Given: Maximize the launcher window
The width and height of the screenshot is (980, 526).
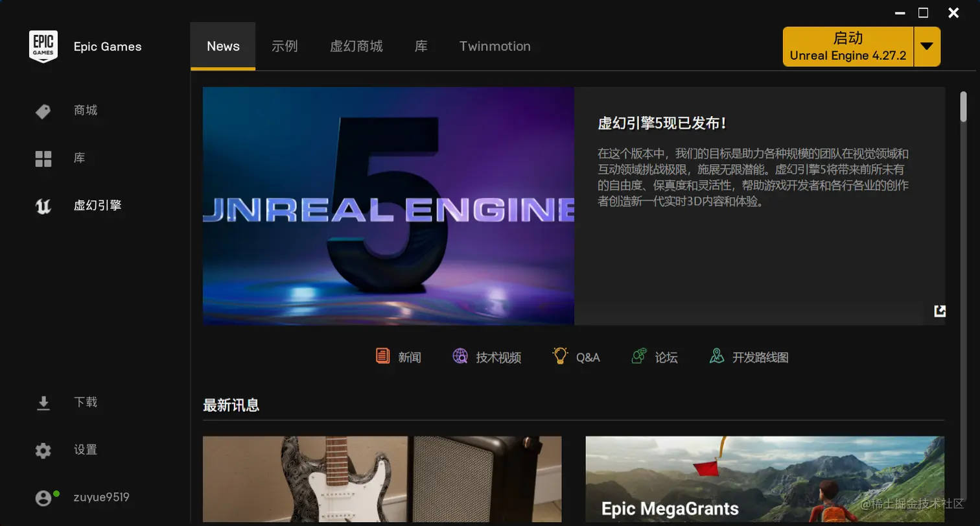Looking at the screenshot, I should click(x=924, y=13).
